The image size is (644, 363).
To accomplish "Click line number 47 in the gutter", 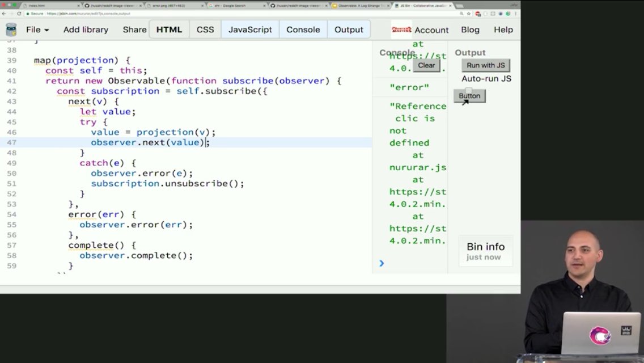I will [x=11, y=143].
